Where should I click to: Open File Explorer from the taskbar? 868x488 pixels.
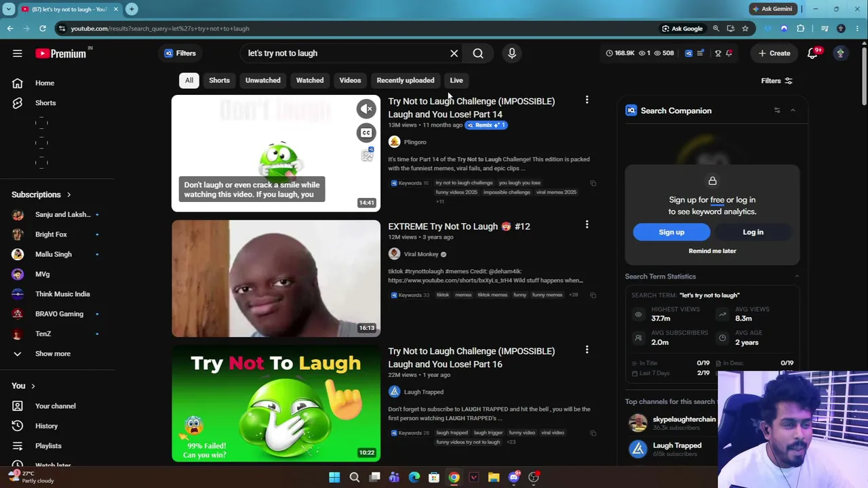(494, 477)
